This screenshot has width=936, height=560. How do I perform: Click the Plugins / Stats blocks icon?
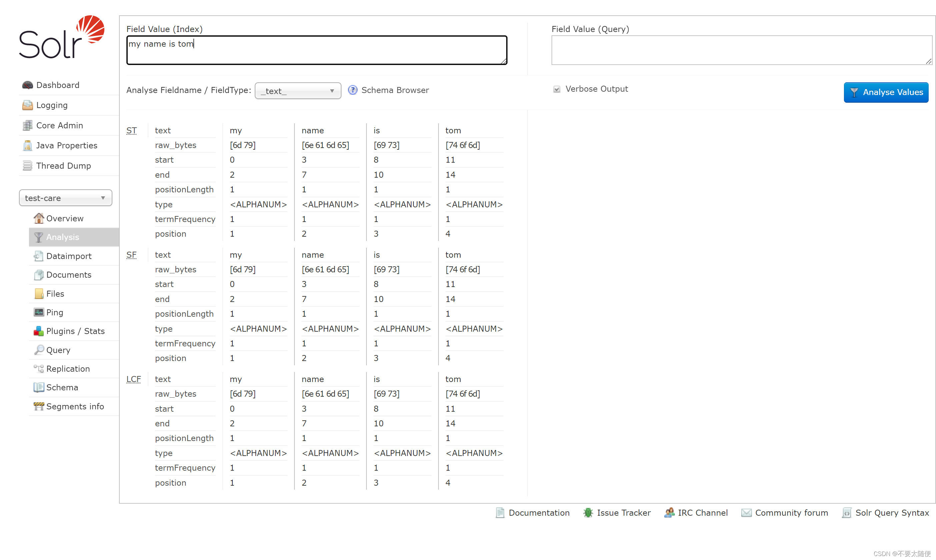pyautogui.click(x=38, y=331)
